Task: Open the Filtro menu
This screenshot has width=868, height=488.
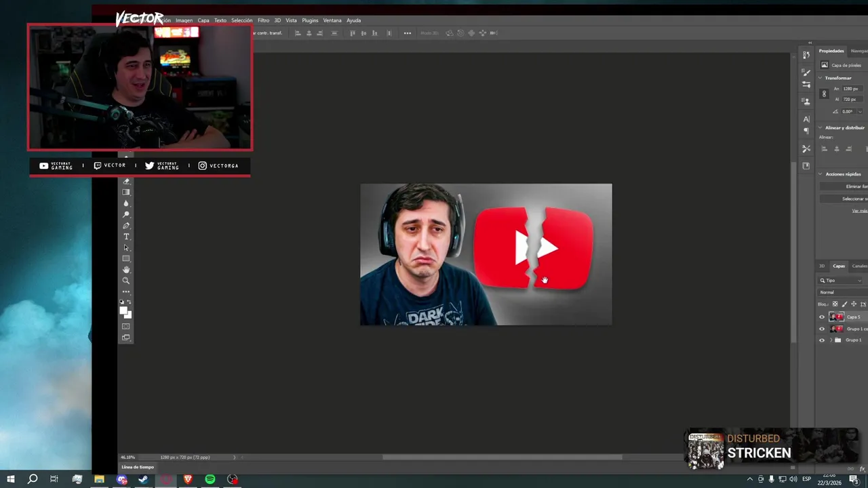Action: pos(263,20)
